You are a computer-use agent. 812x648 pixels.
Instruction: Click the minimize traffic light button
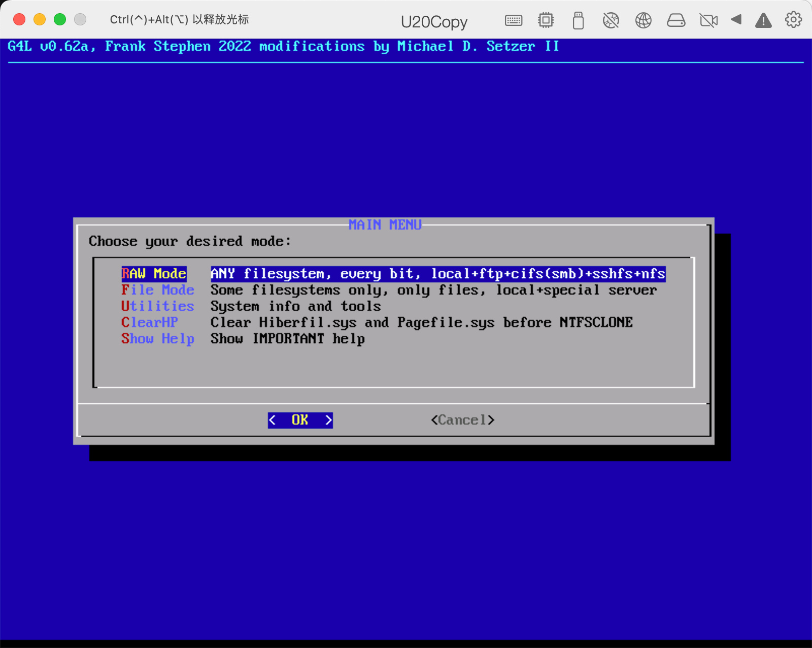39,19
